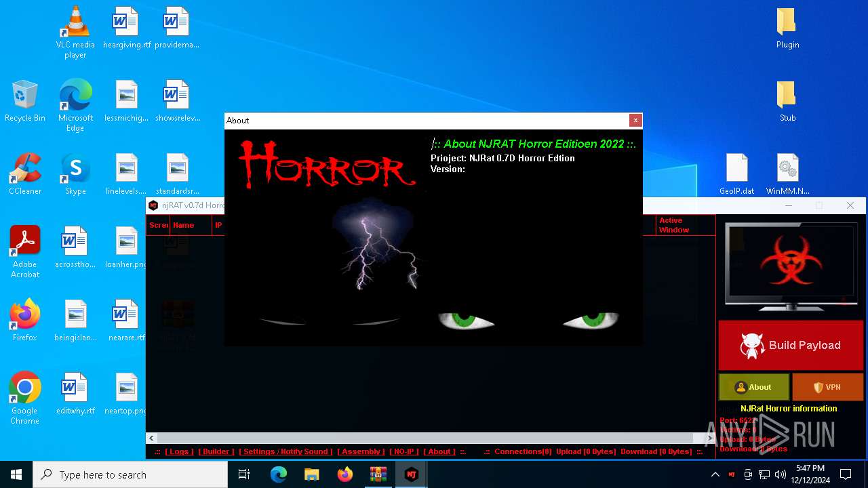Open volume control in system tray

[781, 474]
